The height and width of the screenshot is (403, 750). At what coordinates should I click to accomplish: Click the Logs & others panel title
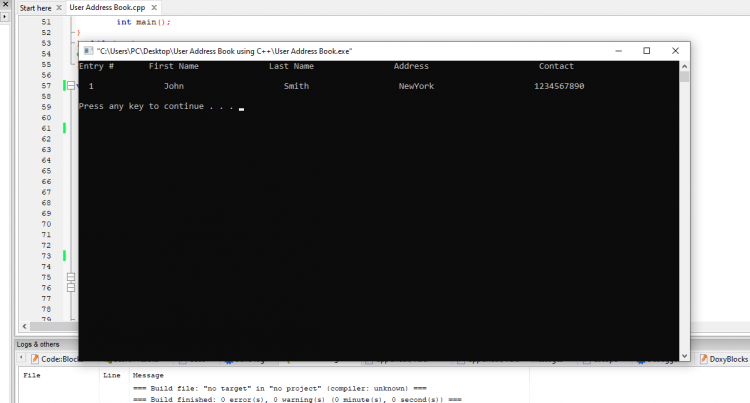coord(38,344)
